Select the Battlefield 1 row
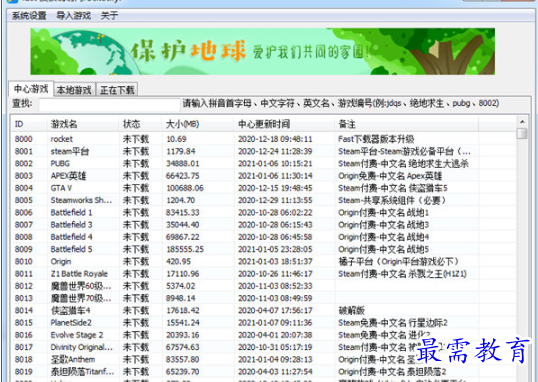The image size is (538, 382). 264,213
